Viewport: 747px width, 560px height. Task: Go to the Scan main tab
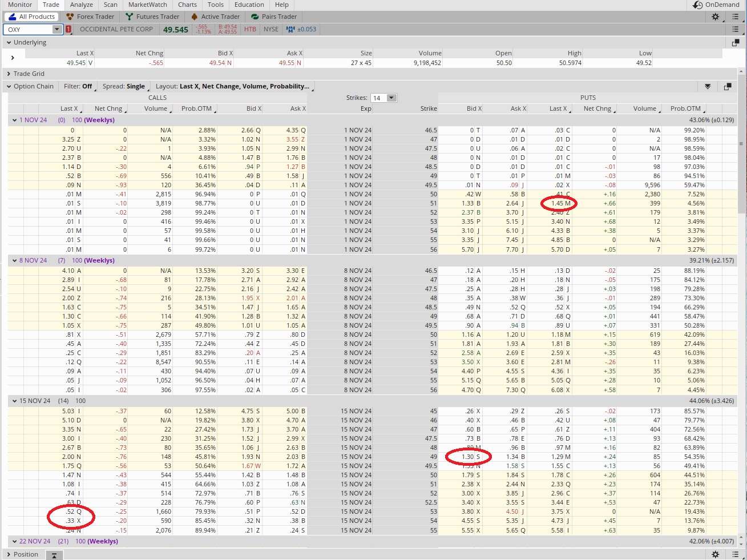click(111, 5)
